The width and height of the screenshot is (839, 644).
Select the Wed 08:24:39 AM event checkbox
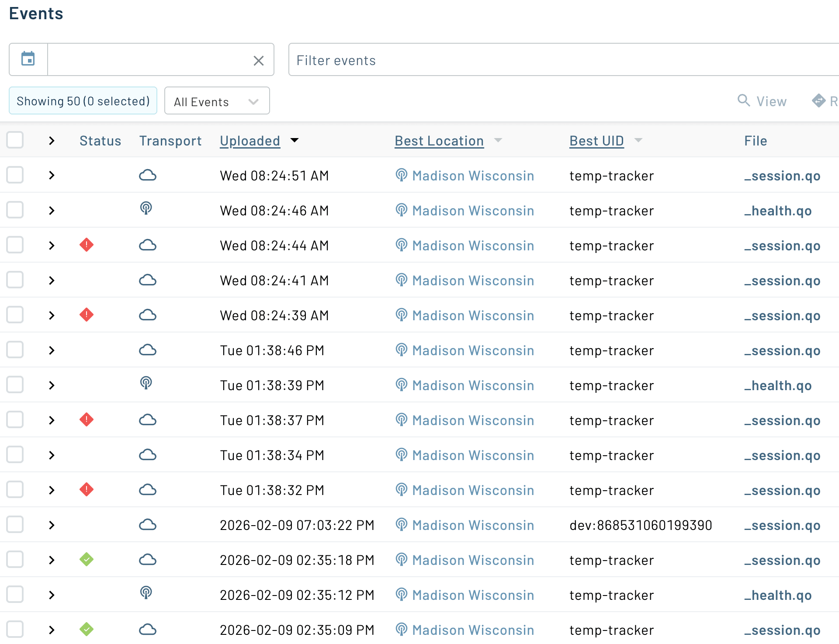point(15,315)
